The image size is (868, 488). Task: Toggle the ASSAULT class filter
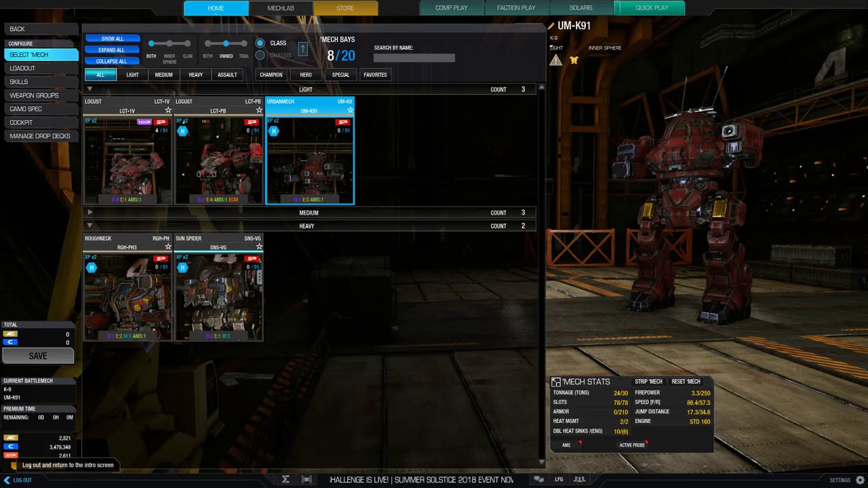[x=227, y=75]
